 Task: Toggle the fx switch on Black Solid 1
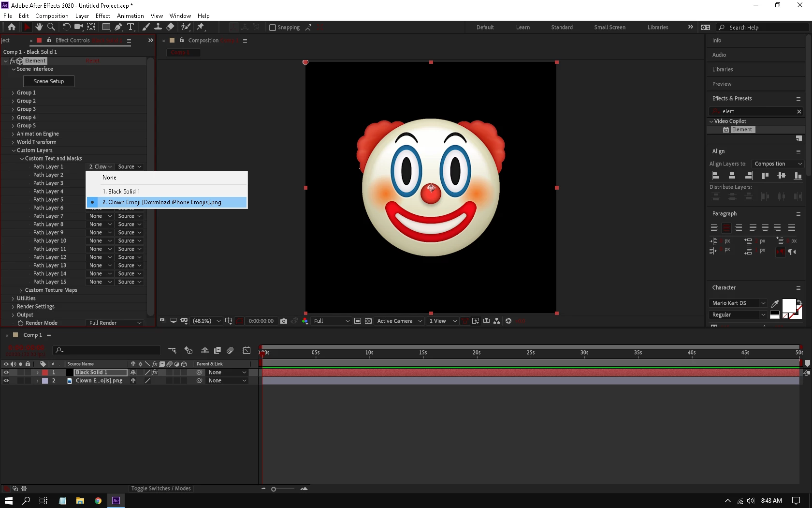point(155,373)
